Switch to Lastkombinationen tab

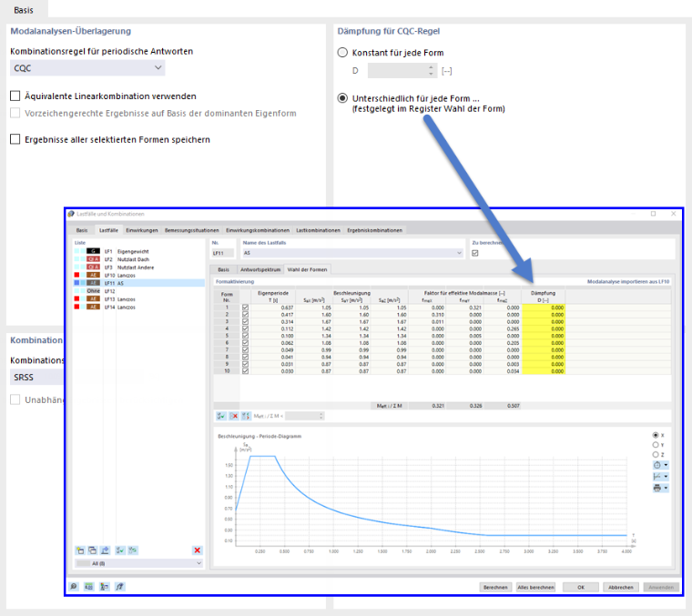(x=318, y=230)
